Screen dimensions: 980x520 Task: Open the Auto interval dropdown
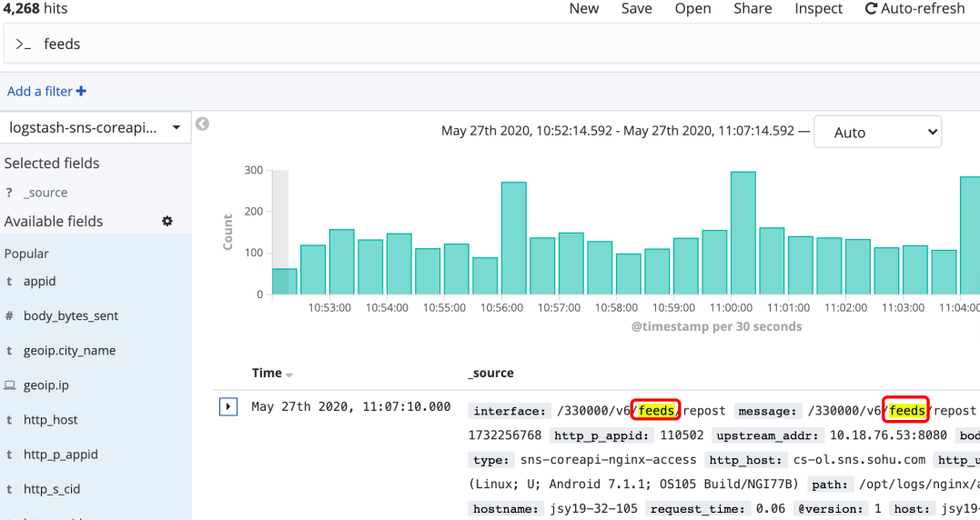(877, 132)
